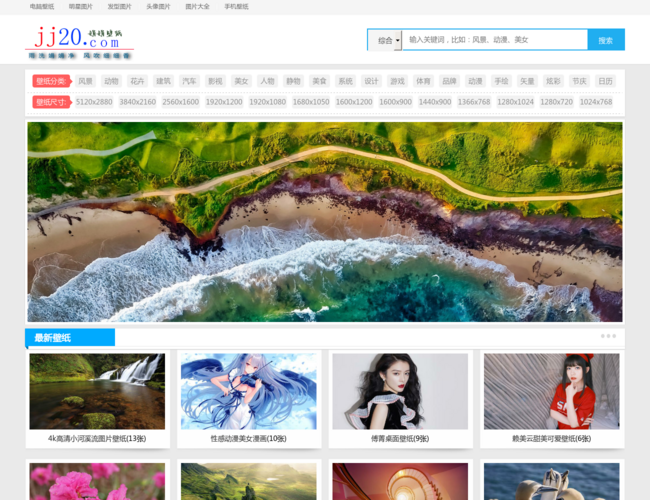Image resolution: width=650 pixels, height=500 pixels.
Task: Open the three-dot more menu beside 最新壁纸
Action: pos(608,336)
